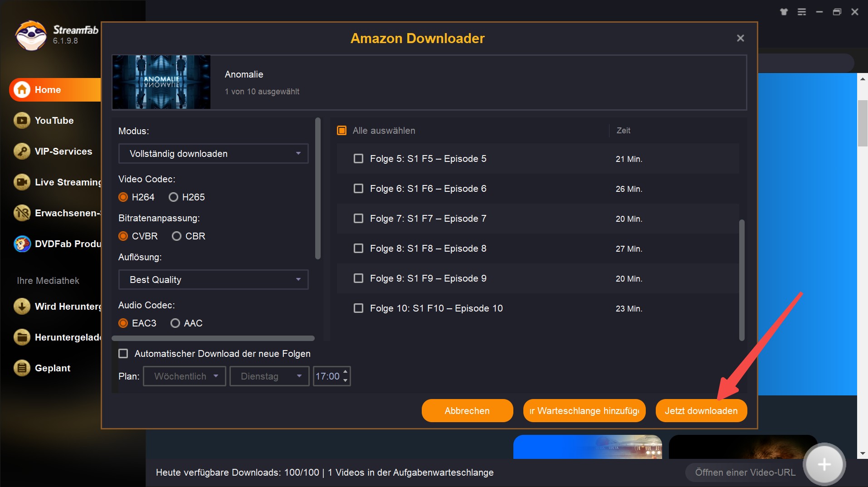The height and width of the screenshot is (487, 868).
Task: Select H264 video codec
Action: pyautogui.click(x=123, y=197)
